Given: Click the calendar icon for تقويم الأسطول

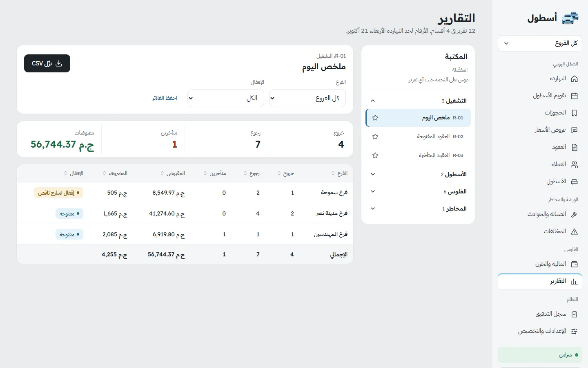Looking at the screenshot, I should (x=574, y=96).
